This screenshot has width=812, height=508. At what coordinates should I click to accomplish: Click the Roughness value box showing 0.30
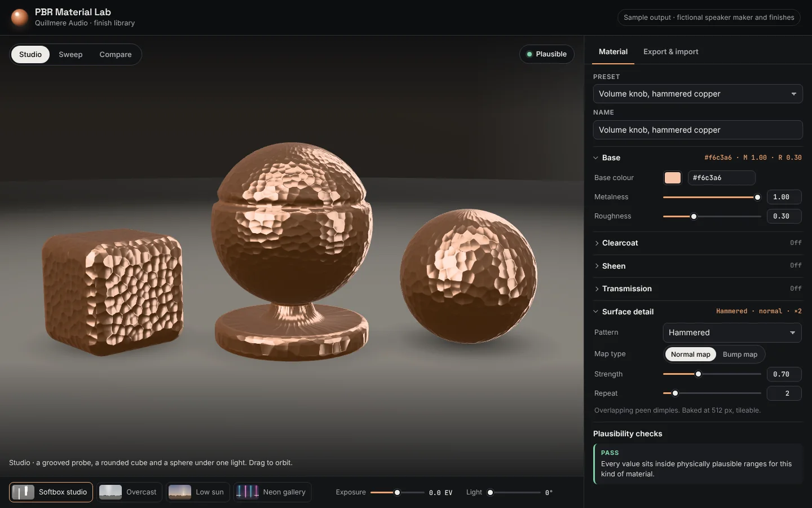point(784,216)
